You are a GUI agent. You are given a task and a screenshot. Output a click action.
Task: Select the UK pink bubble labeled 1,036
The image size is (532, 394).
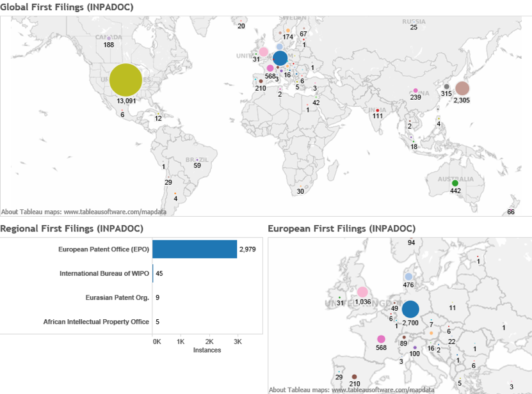click(x=363, y=292)
